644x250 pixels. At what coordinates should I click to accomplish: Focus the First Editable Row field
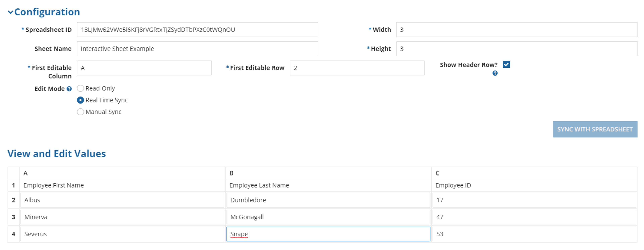(x=357, y=68)
